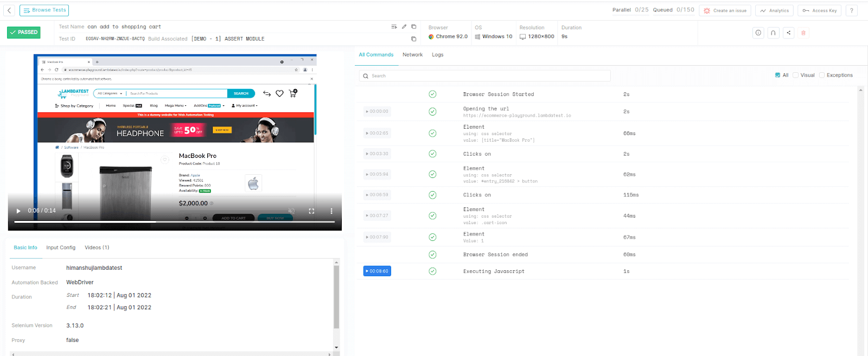
Task: Play the test recording video
Action: [x=18, y=211]
